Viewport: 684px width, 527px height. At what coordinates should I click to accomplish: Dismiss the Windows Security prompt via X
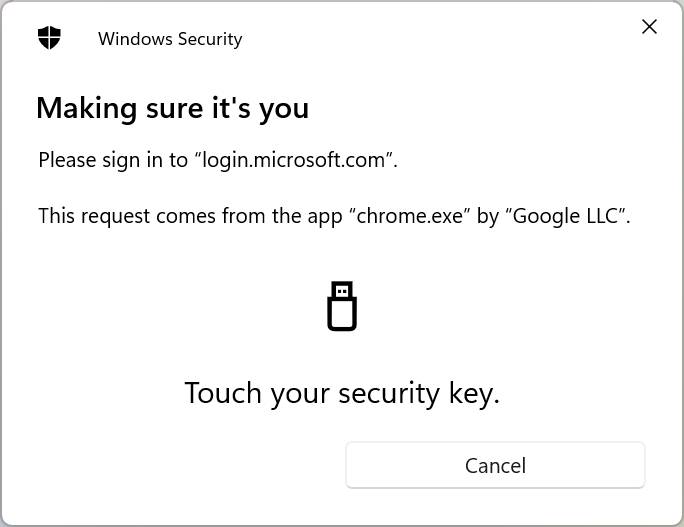click(650, 27)
